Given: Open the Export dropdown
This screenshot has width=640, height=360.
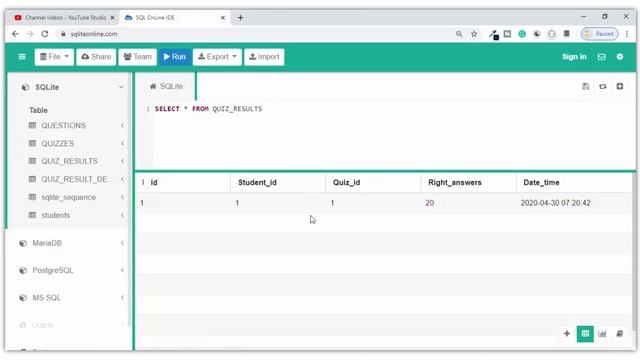Looking at the screenshot, I should pyautogui.click(x=217, y=57).
